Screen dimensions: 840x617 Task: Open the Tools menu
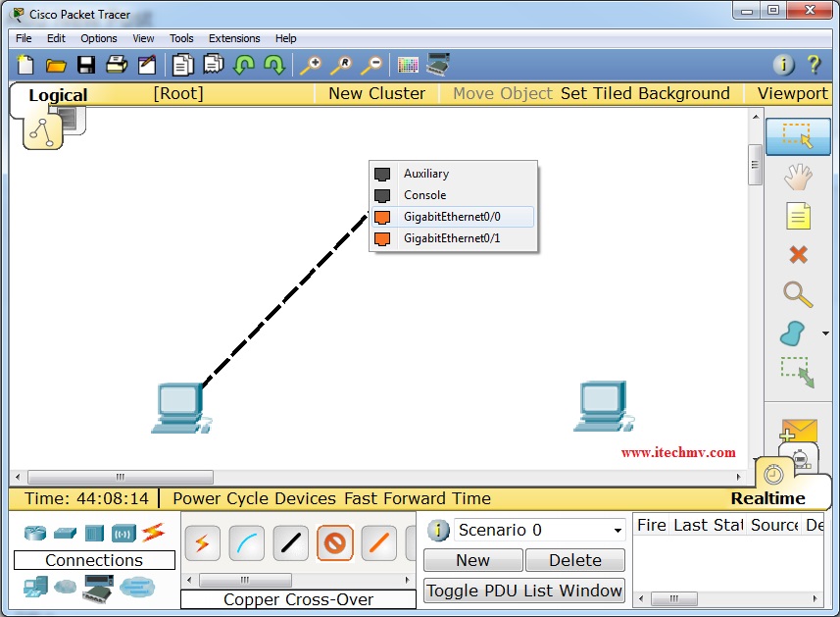181,38
